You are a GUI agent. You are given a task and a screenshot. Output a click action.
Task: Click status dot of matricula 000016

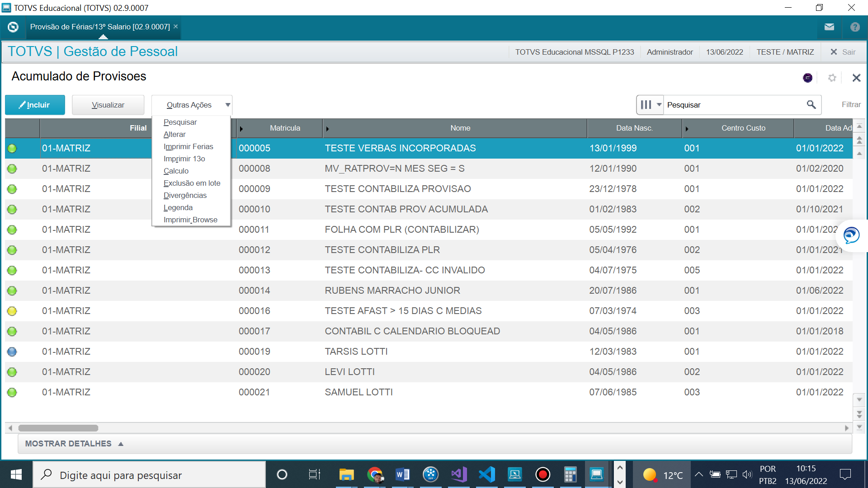[x=12, y=311]
